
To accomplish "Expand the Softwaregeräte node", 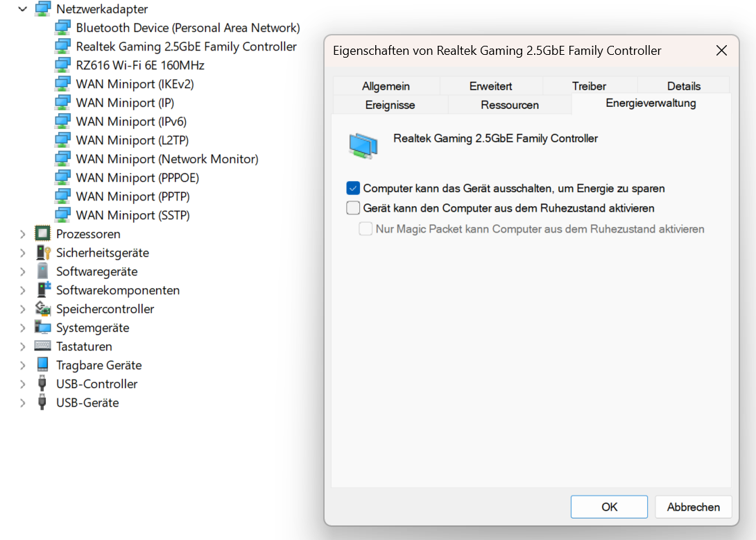I will 22,271.
